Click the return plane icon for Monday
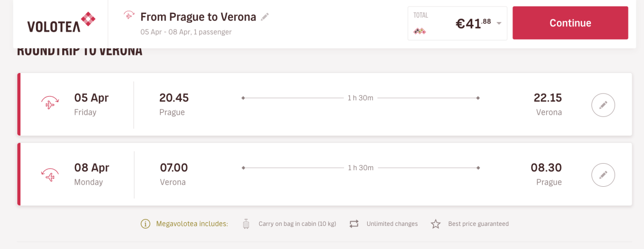Screen dimensions: 644x249 tap(50, 174)
